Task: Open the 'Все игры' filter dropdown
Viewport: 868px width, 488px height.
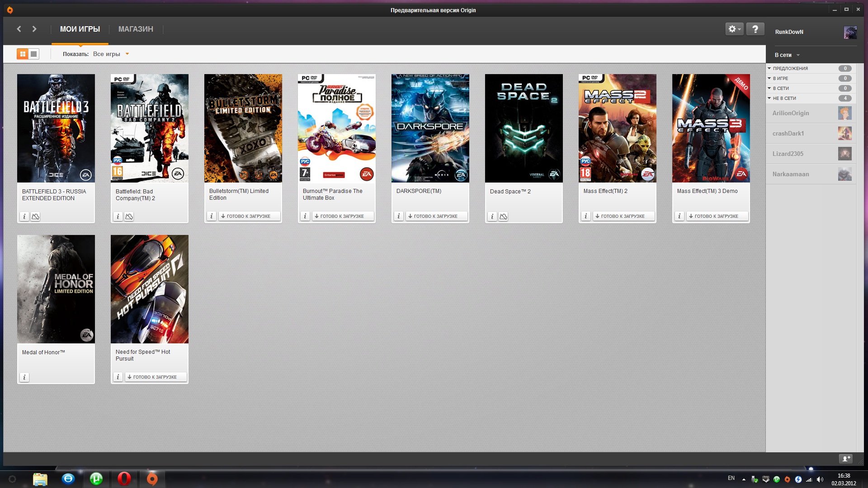Action: pos(111,54)
